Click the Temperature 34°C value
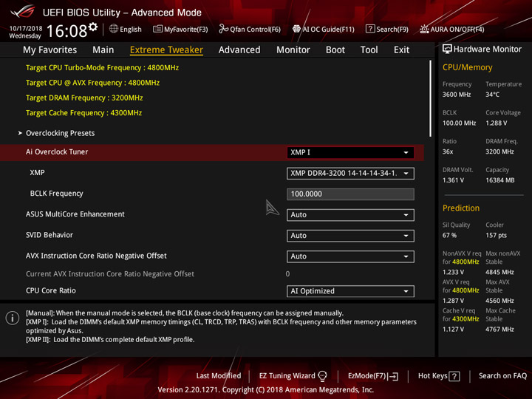The width and height of the screenshot is (532, 399). click(x=492, y=95)
